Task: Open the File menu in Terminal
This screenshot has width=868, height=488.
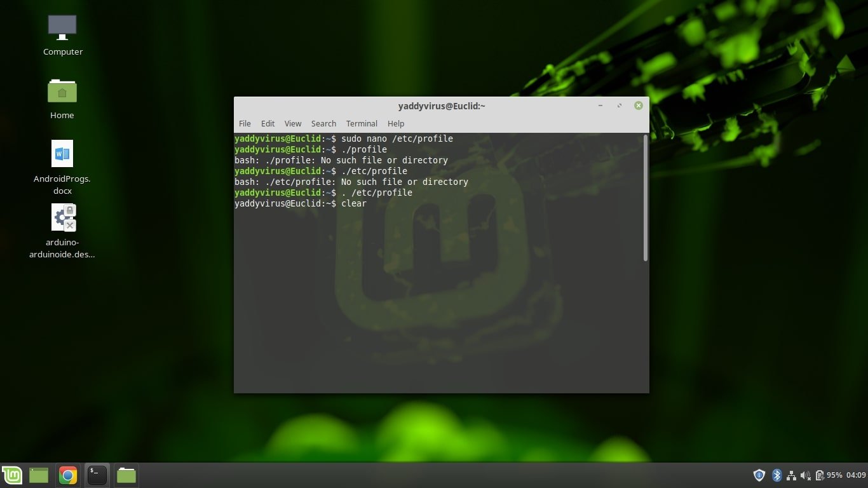Action: click(x=245, y=123)
